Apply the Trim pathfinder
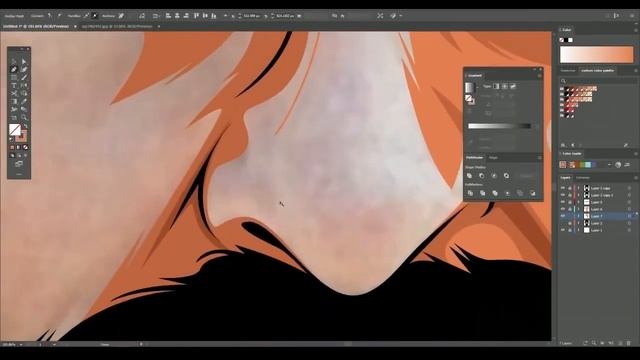This screenshot has height=360, width=640. point(482,193)
